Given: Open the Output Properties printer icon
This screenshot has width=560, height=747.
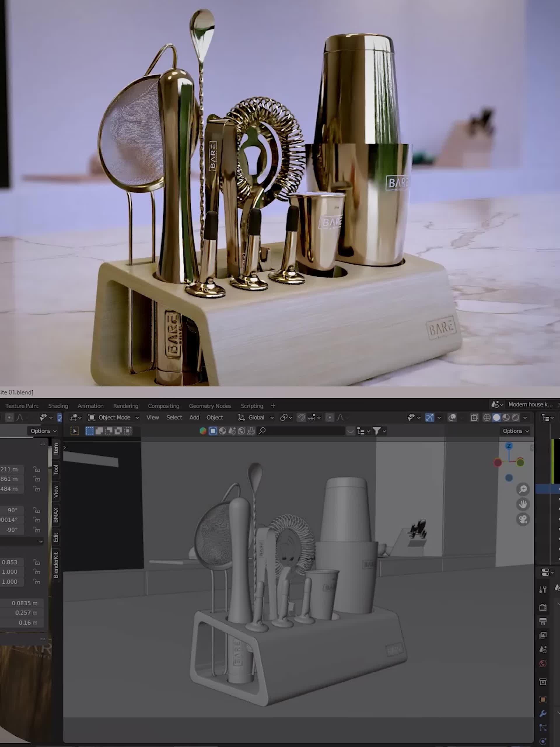Looking at the screenshot, I should pyautogui.click(x=543, y=621).
